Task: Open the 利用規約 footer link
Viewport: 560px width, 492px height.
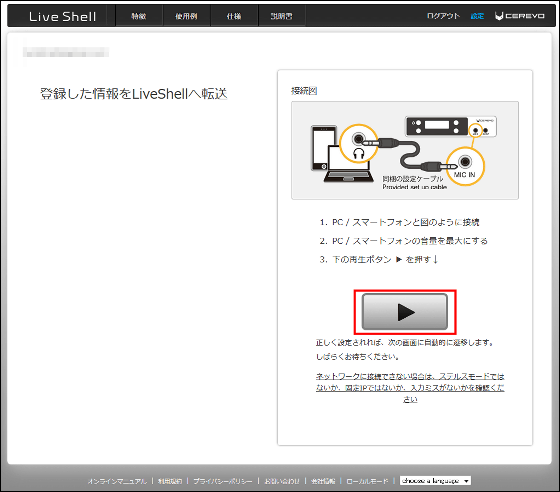Action: tap(170, 481)
